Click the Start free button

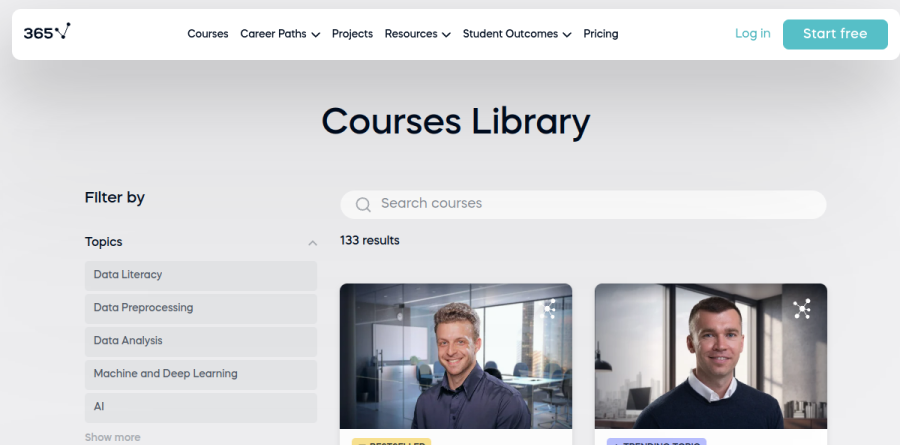pos(835,34)
